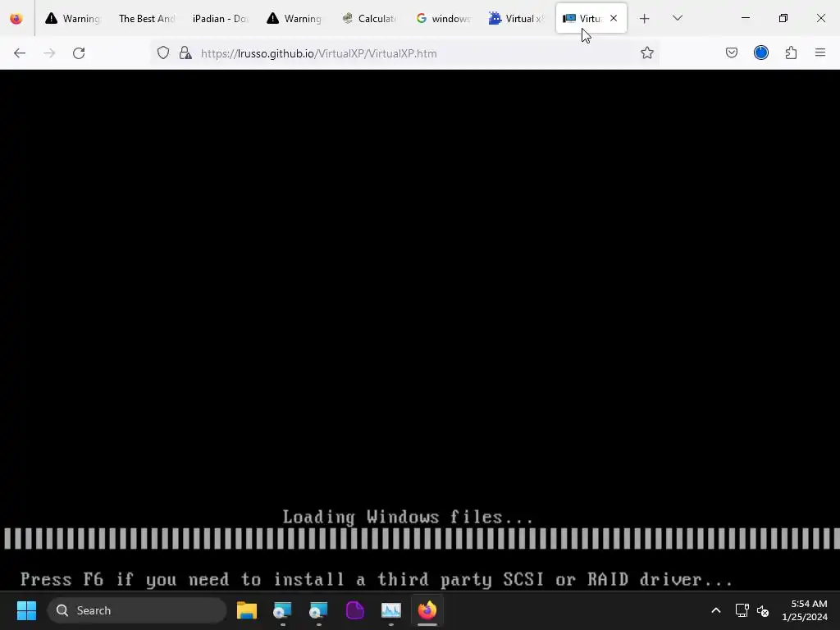Switch to The Best And tab
Screen dimensions: 840x630
[146, 19]
